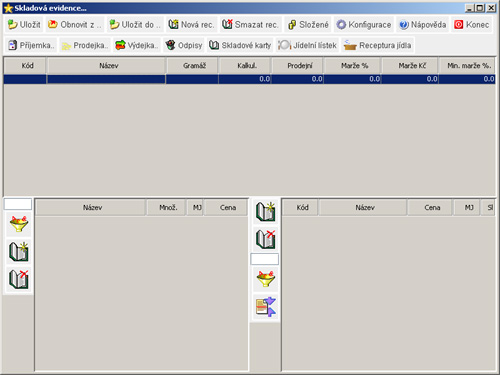This screenshot has width=500, height=375.
Task: Open Konfigurace settings
Action: point(364,25)
